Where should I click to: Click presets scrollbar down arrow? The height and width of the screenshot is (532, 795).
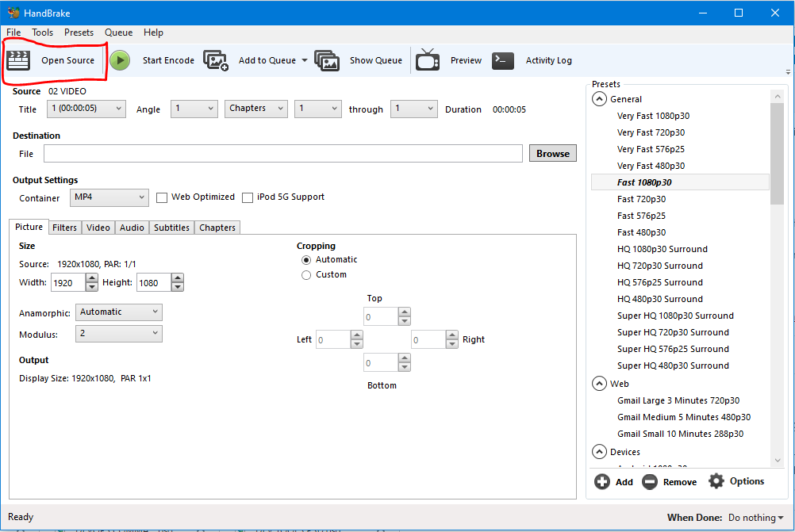778,460
